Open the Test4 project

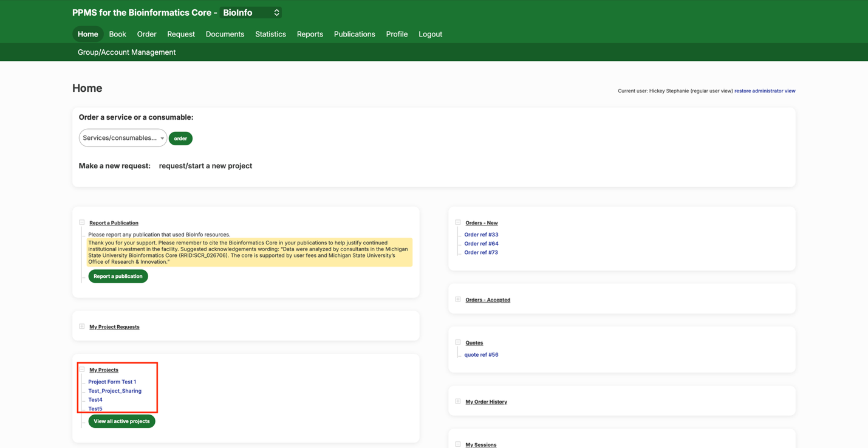coord(95,400)
